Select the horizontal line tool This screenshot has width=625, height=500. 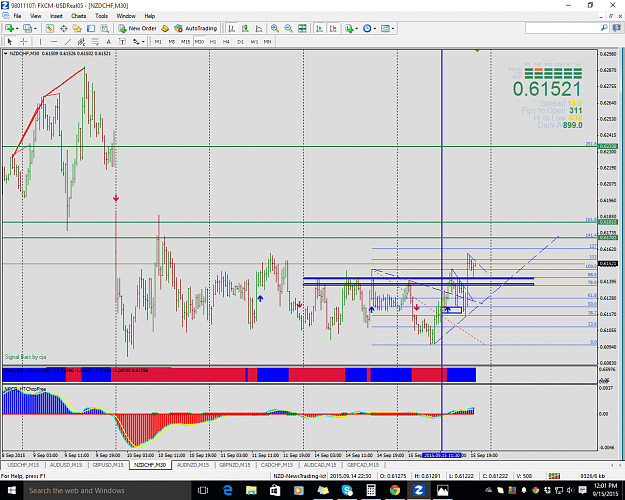pyautogui.click(x=54, y=41)
